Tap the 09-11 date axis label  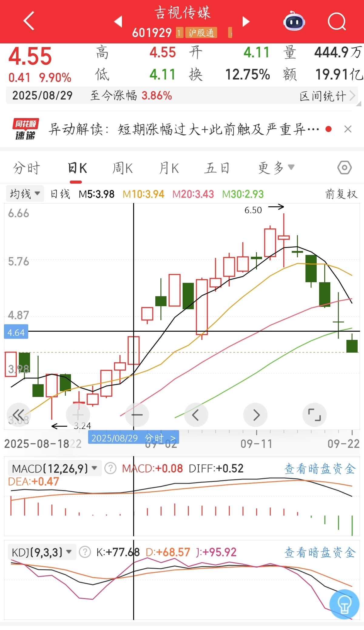256,444
